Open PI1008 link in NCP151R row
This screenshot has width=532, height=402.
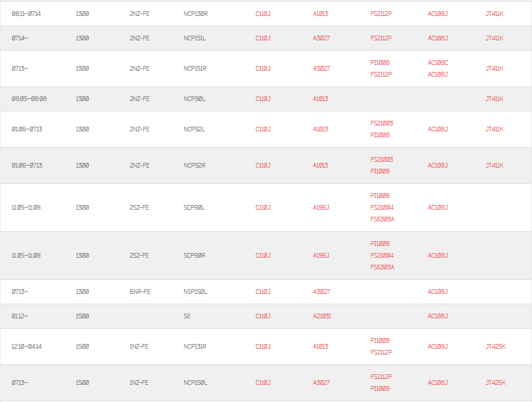[x=380, y=63]
